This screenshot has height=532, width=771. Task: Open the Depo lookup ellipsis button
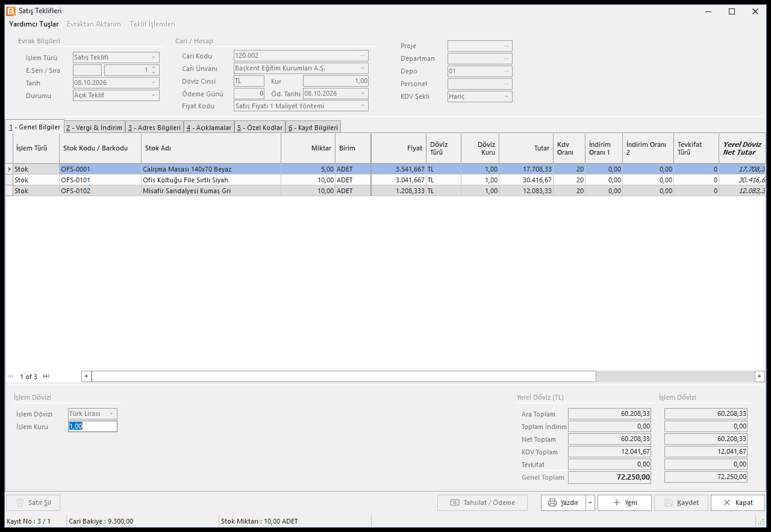tap(507, 71)
